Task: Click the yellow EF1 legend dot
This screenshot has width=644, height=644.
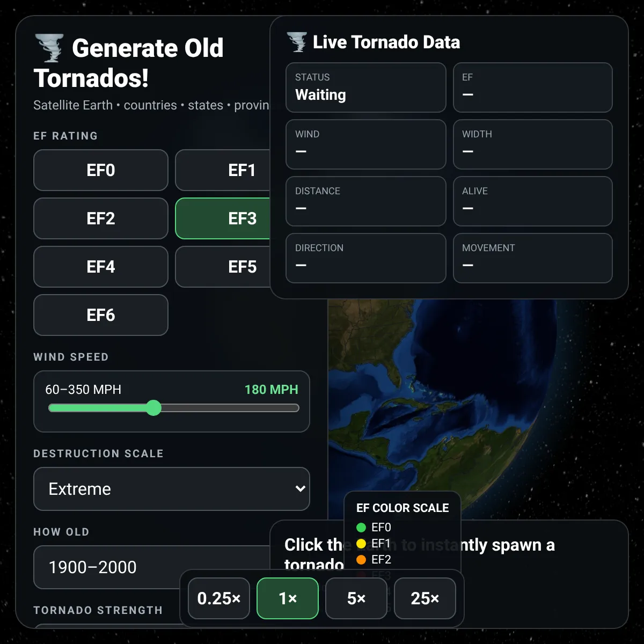Action: (x=361, y=544)
